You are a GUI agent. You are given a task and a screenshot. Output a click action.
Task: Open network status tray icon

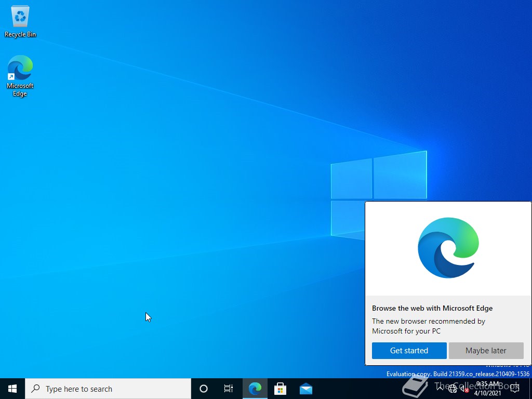click(x=453, y=389)
